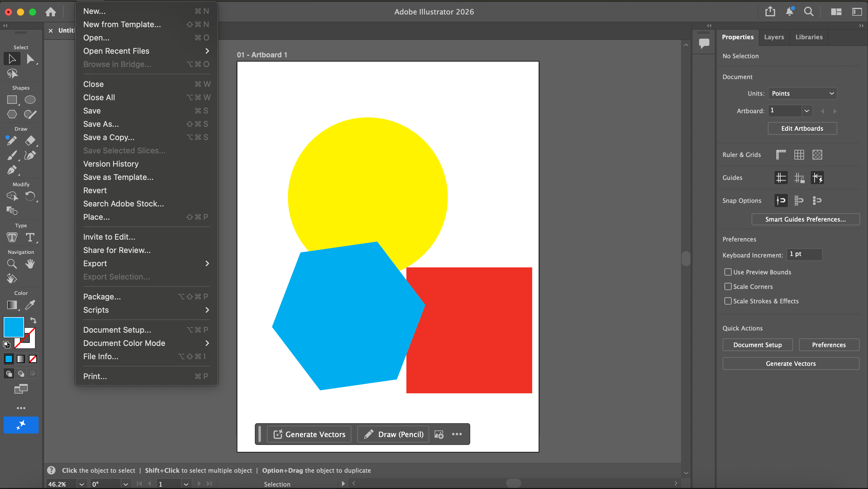Viewport: 868px width, 489px height.
Task: Choose the Zoom magnifier tool
Action: point(12,264)
